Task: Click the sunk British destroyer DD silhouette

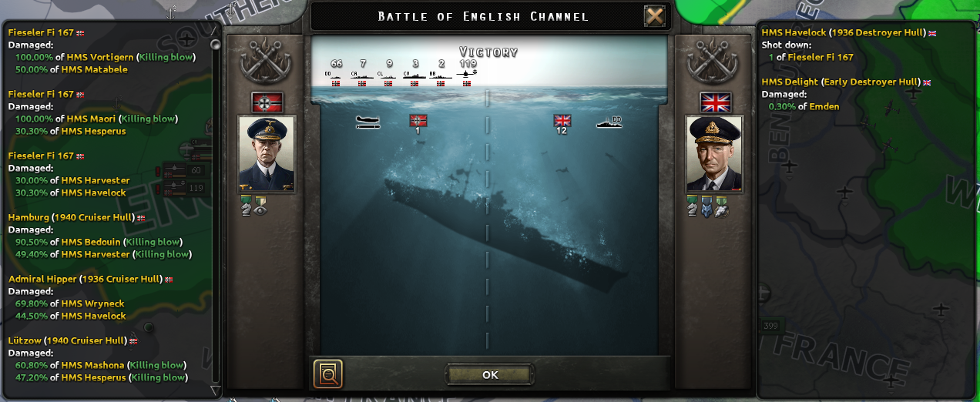Action: pos(609,121)
